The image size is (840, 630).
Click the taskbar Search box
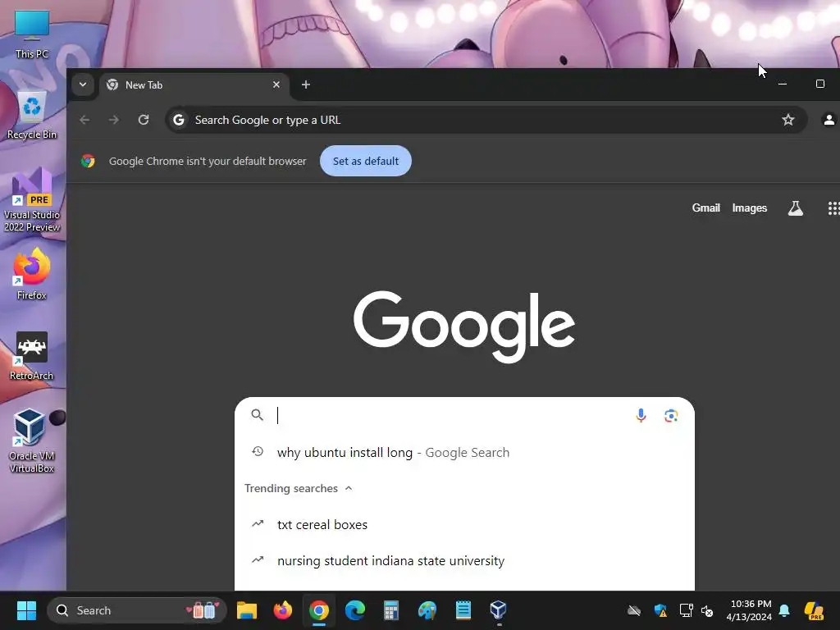point(137,610)
